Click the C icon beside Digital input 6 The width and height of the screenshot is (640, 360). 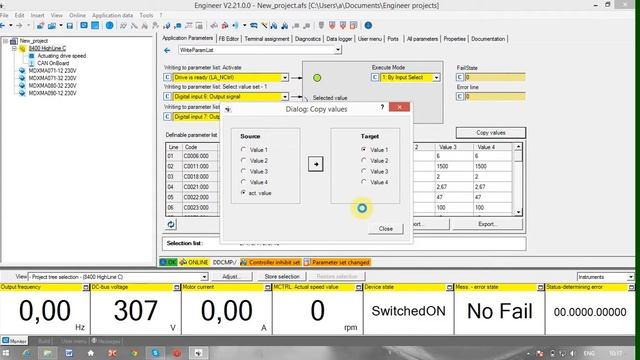tap(167, 96)
